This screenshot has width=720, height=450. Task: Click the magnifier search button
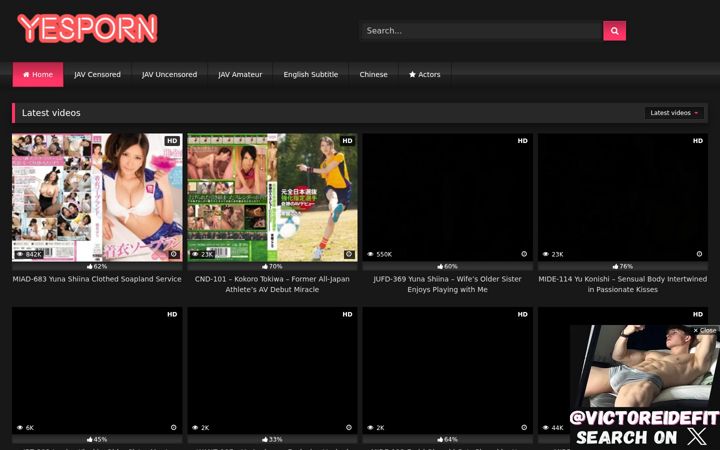(614, 31)
